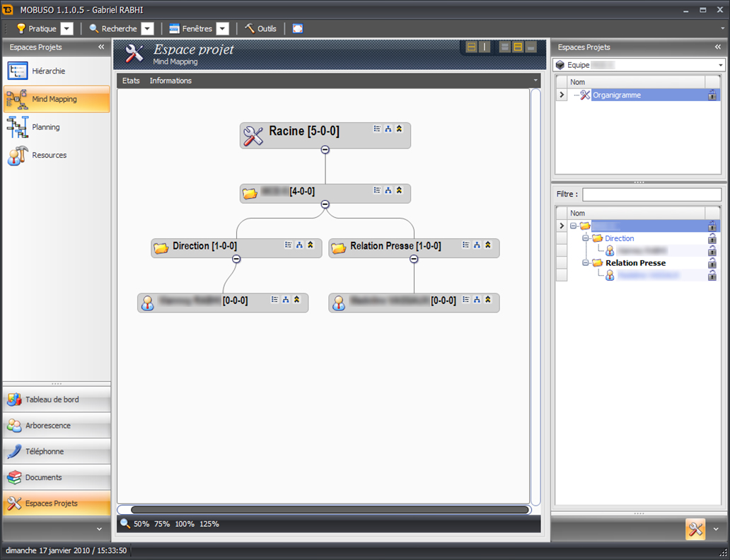Toggle lock on Relation Presse tree row
730x560 pixels.
pos(712,263)
